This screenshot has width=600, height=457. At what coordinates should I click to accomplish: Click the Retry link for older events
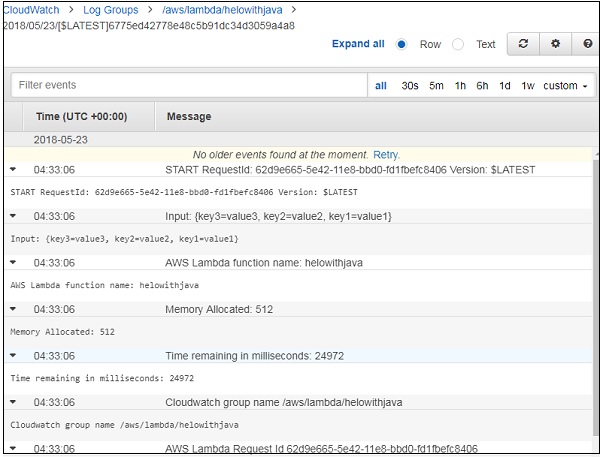[x=386, y=155]
